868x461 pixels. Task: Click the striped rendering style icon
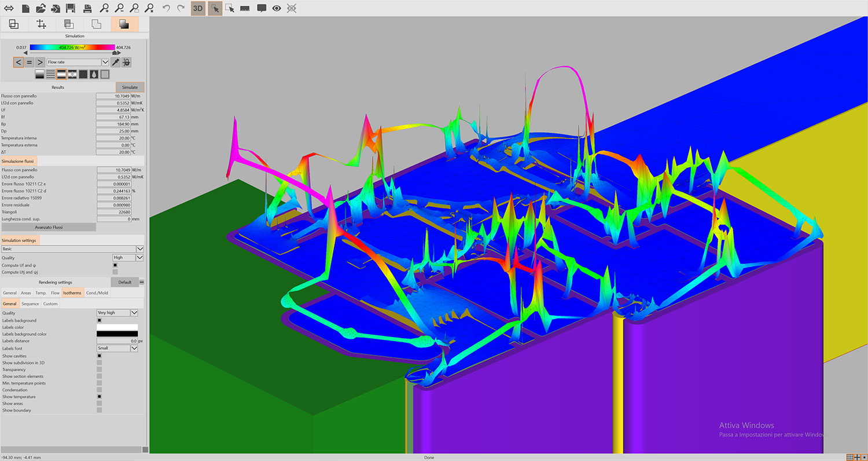click(x=51, y=74)
